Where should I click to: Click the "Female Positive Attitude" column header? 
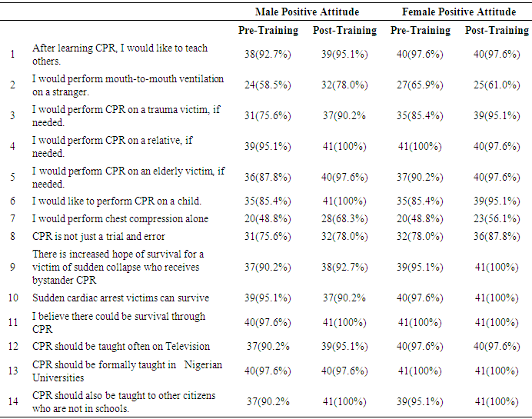[459, 12]
